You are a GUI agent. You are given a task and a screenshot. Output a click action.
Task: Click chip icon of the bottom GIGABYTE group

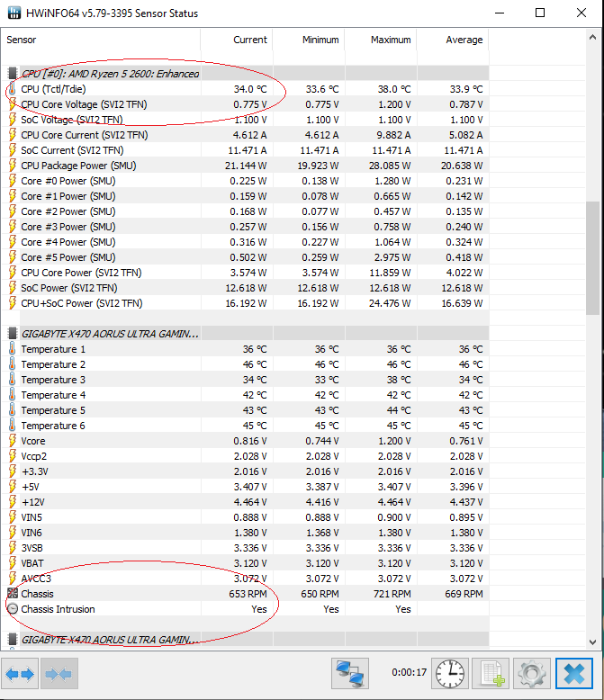coord(13,640)
